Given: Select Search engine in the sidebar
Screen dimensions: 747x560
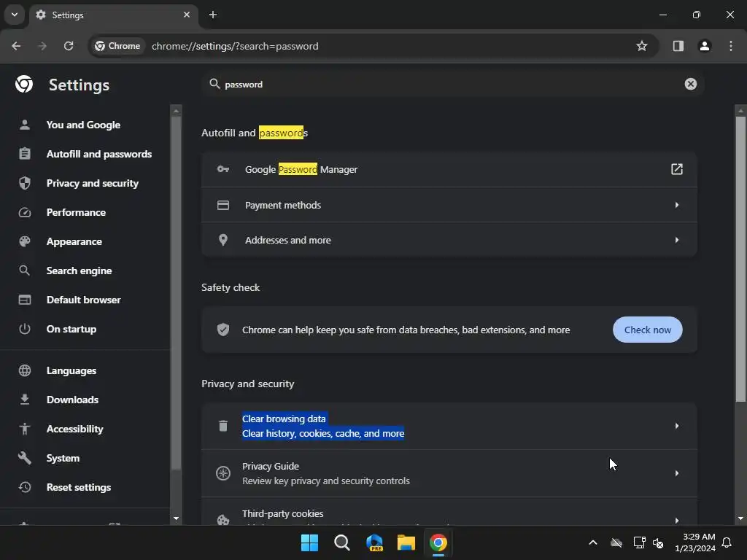Looking at the screenshot, I should [79, 271].
